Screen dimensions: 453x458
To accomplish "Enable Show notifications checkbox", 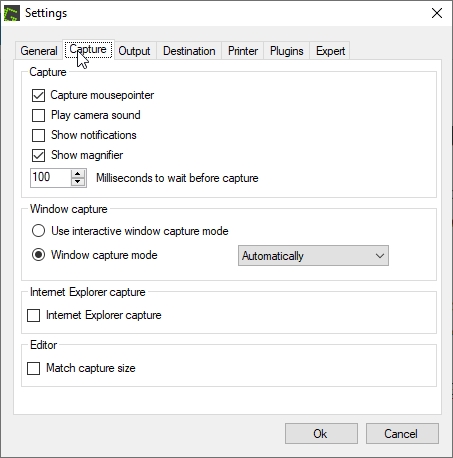I will 38,135.
